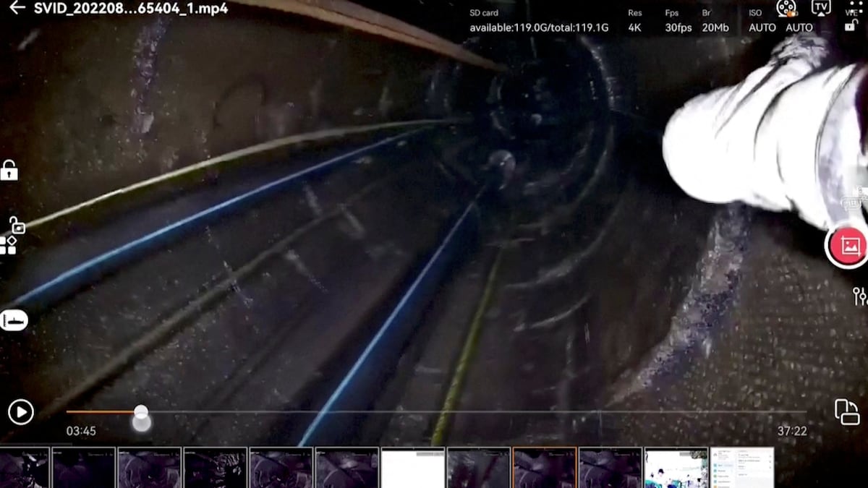Click the submarine vehicle icon
Image resolution: width=868 pixels, height=488 pixels.
(x=14, y=320)
